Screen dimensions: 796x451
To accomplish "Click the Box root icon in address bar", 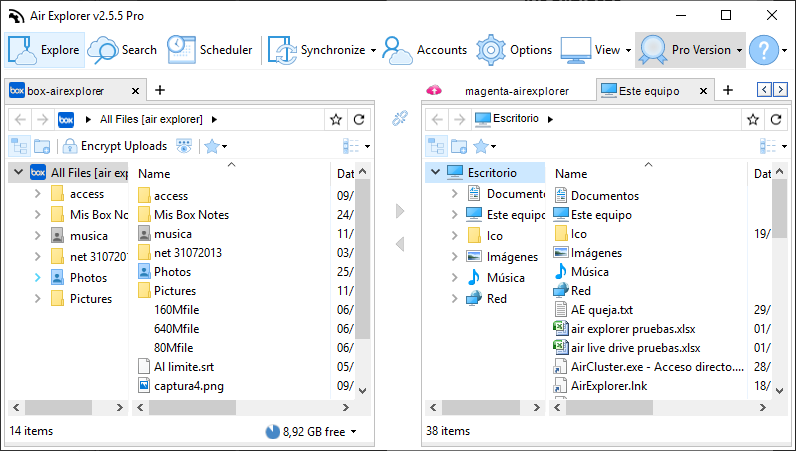I will tap(66, 119).
